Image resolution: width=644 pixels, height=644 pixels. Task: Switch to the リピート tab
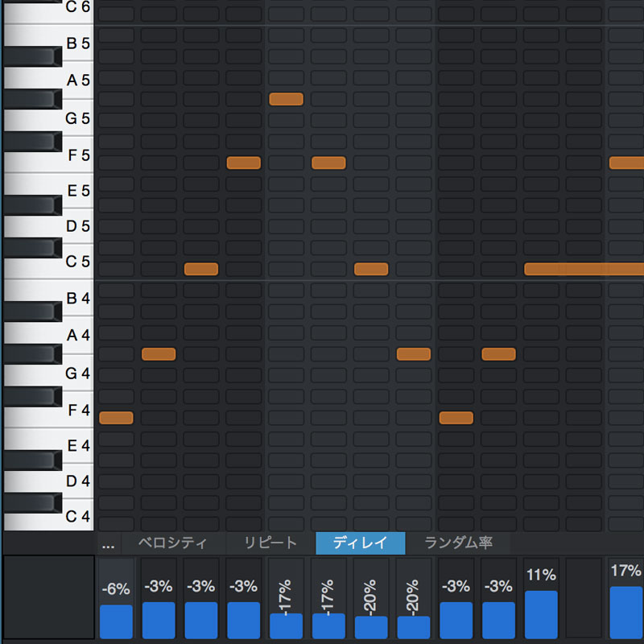click(270, 543)
